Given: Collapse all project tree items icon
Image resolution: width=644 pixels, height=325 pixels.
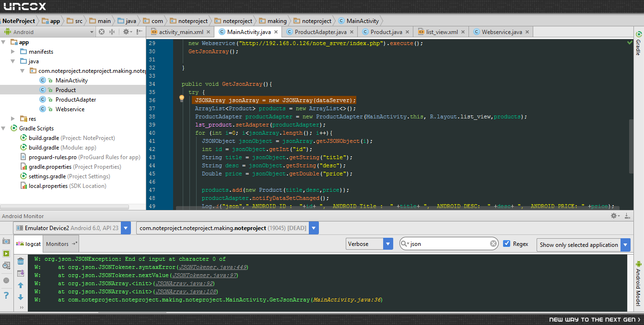Looking at the screenshot, I should pos(112,32).
